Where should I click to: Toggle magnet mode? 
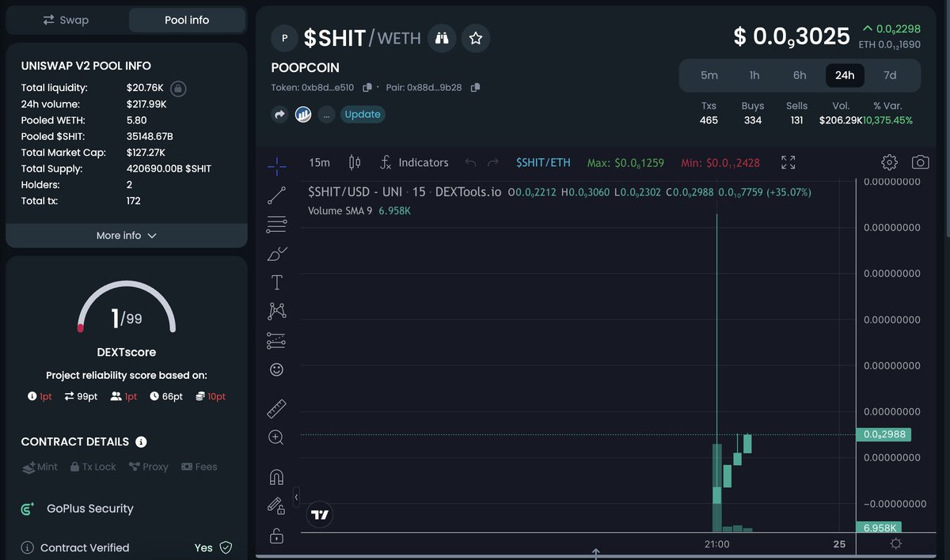276,477
